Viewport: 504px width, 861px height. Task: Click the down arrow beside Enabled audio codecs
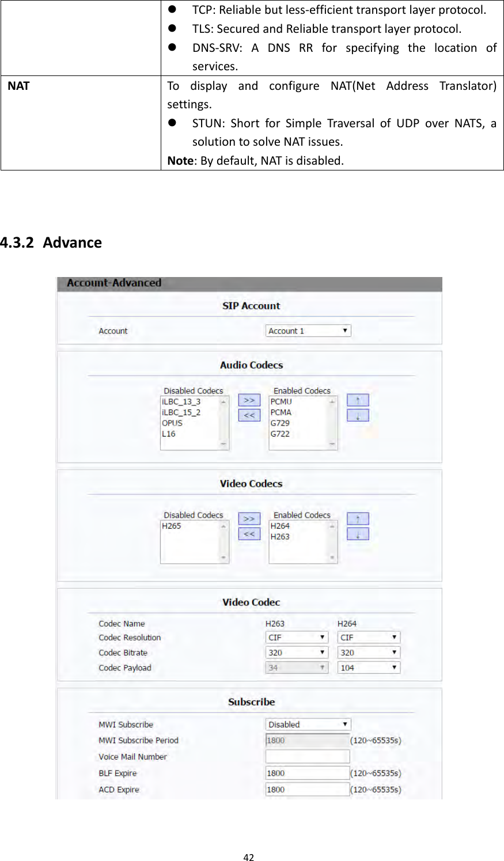point(358,415)
